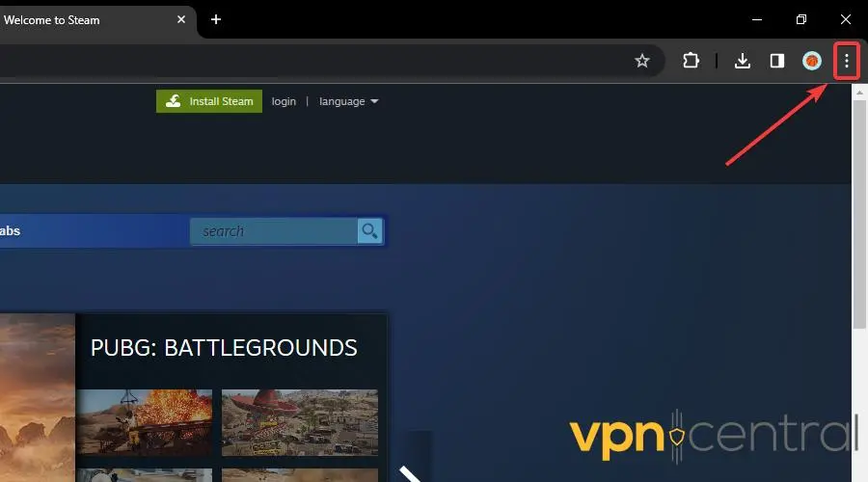
Task: Focus the Steam store search field
Action: tap(274, 231)
